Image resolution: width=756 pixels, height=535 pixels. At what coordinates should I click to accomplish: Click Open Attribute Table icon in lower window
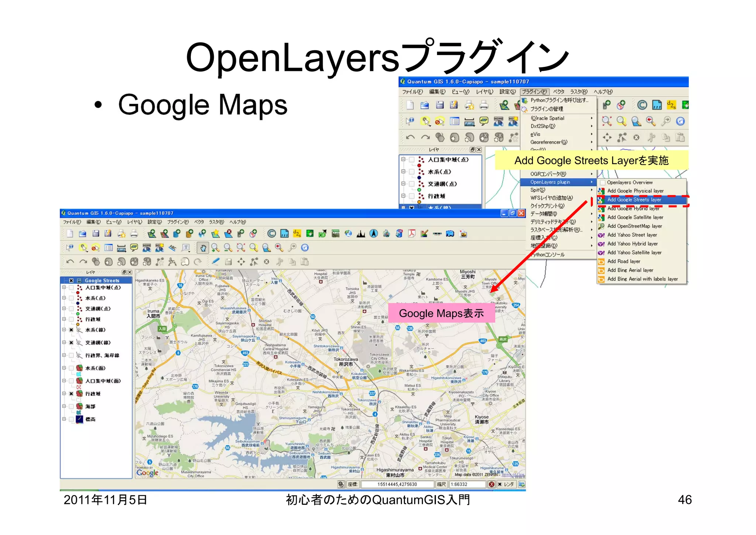109,248
